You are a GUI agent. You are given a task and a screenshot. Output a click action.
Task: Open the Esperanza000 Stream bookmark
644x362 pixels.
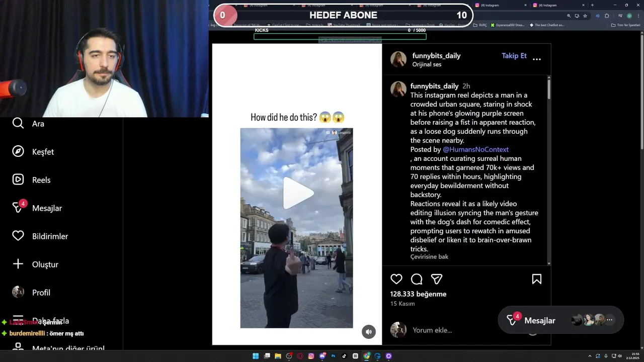point(507,25)
